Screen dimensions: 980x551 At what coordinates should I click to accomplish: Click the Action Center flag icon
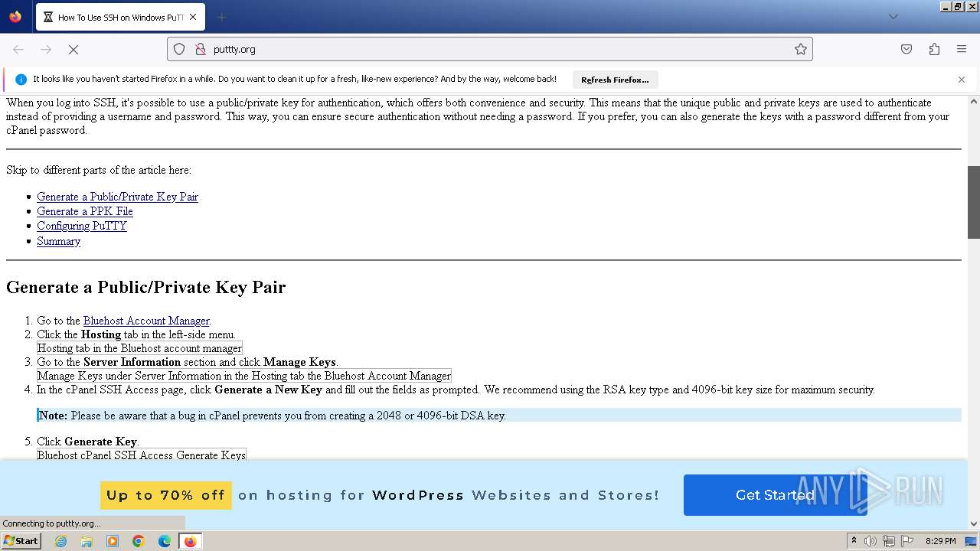click(x=907, y=541)
